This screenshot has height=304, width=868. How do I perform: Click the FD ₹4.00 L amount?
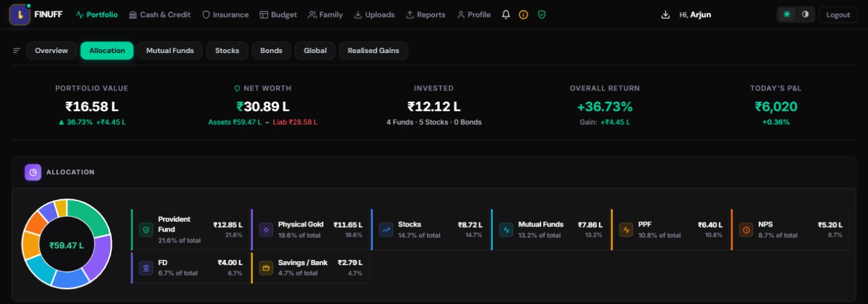click(230, 263)
